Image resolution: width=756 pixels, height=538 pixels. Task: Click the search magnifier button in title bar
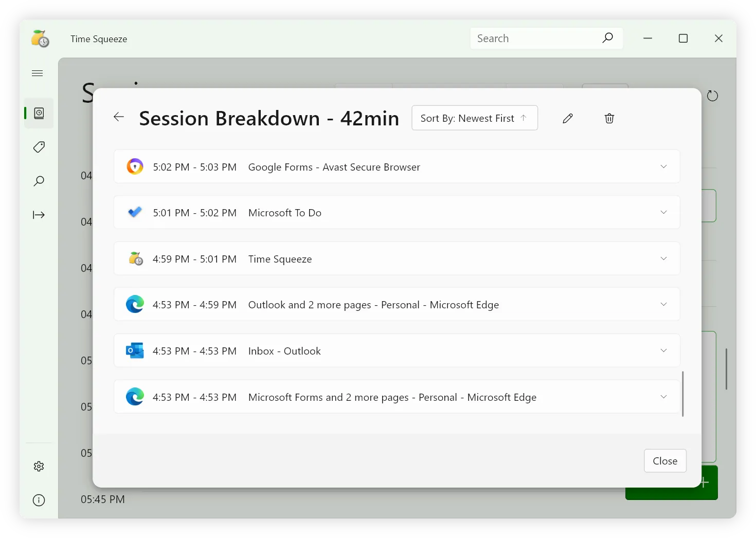tap(608, 39)
